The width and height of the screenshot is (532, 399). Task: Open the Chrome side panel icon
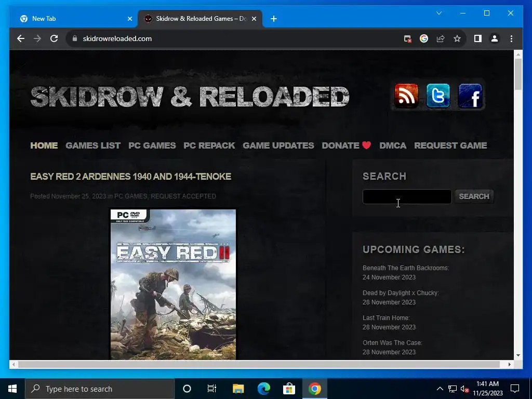click(x=478, y=38)
